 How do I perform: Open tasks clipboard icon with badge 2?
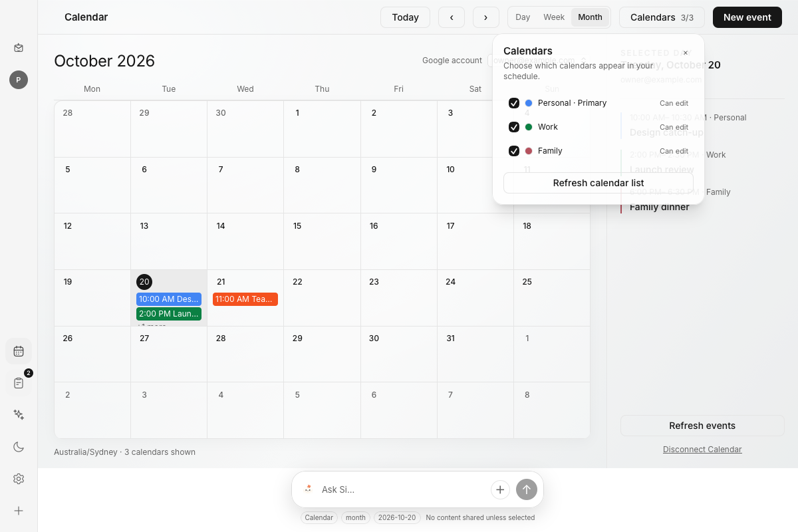19,383
